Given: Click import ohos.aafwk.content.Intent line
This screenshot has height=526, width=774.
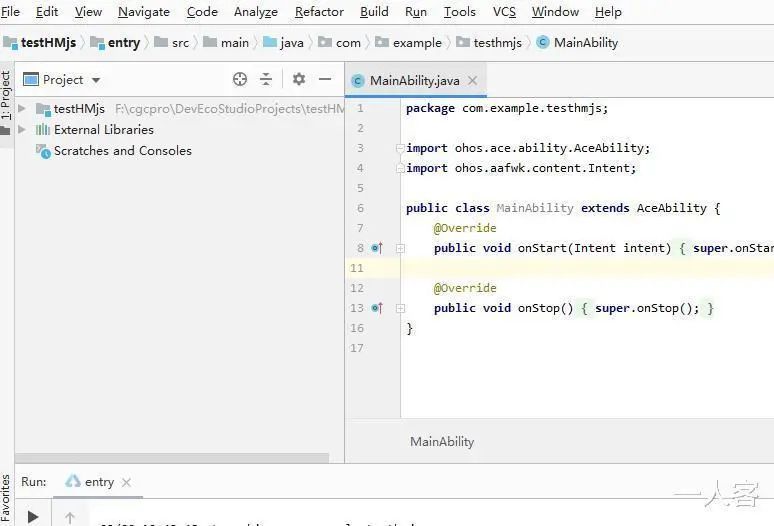Looking at the screenshot, I should click(521, 168).
